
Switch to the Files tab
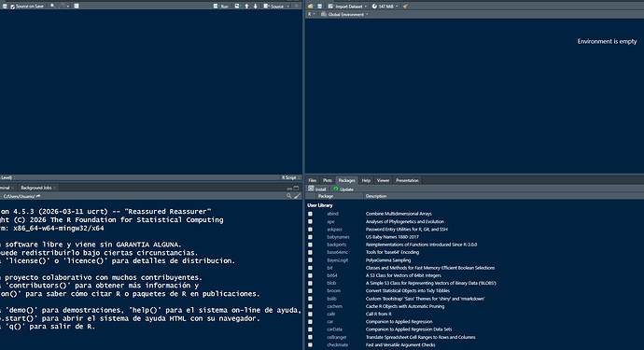[x=313, y=180]
